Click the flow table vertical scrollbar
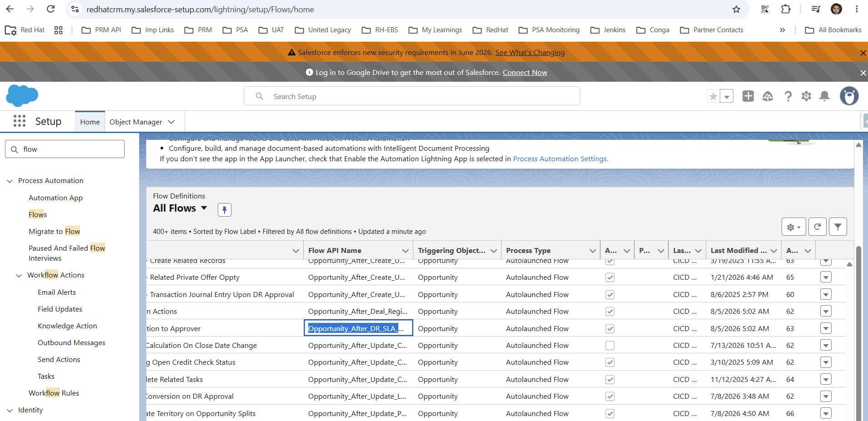 pos(858,334)
